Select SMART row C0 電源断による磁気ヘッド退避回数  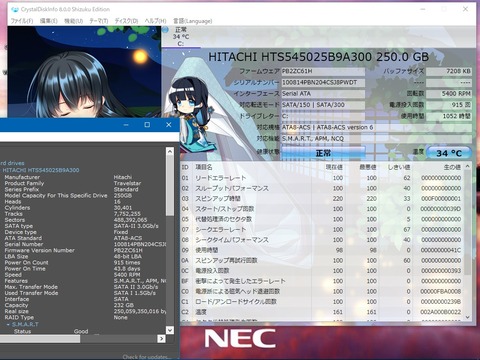[322, 291]
